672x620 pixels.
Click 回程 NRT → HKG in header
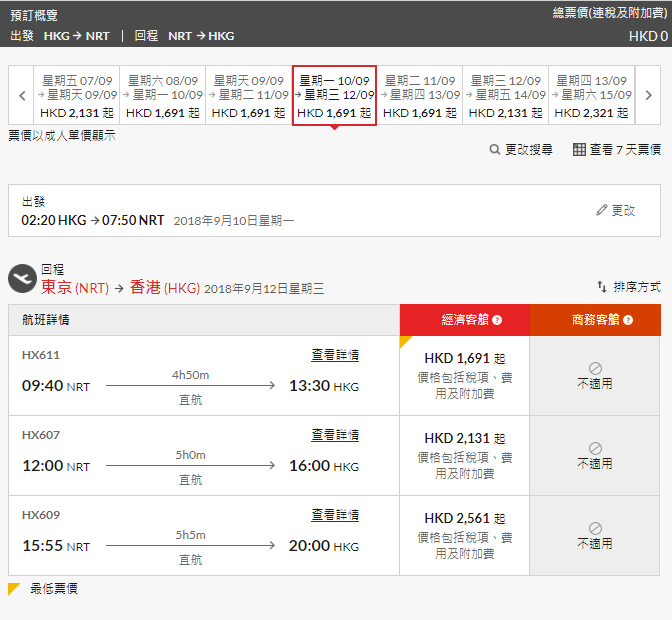click(184, 36)
